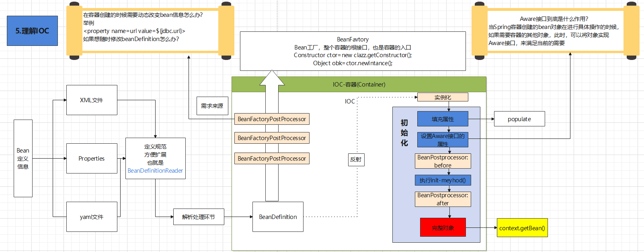Select the yellow 'context.getBean()' box
Image resolution: width=644 pixels, height=252 pixels.
point(522,227)
